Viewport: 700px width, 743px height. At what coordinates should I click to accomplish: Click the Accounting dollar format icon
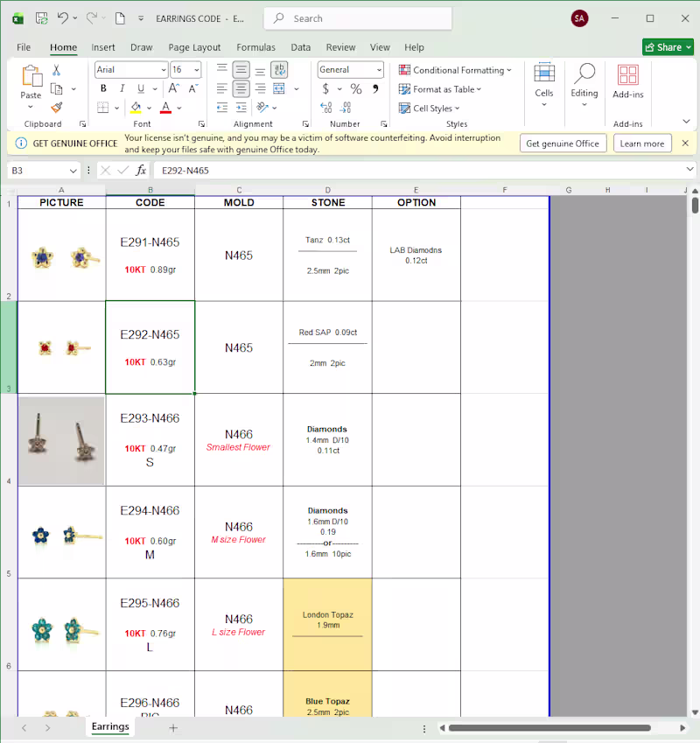click(325, 88)
